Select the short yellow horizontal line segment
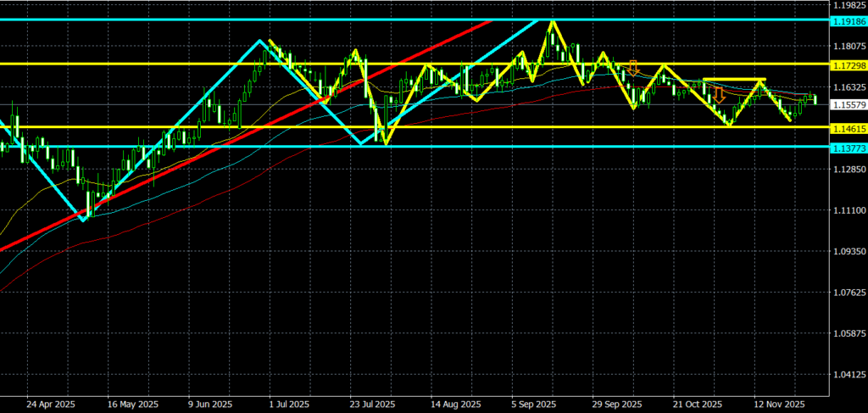The width and height of the screenshot is (868, 413). point(734,80)
